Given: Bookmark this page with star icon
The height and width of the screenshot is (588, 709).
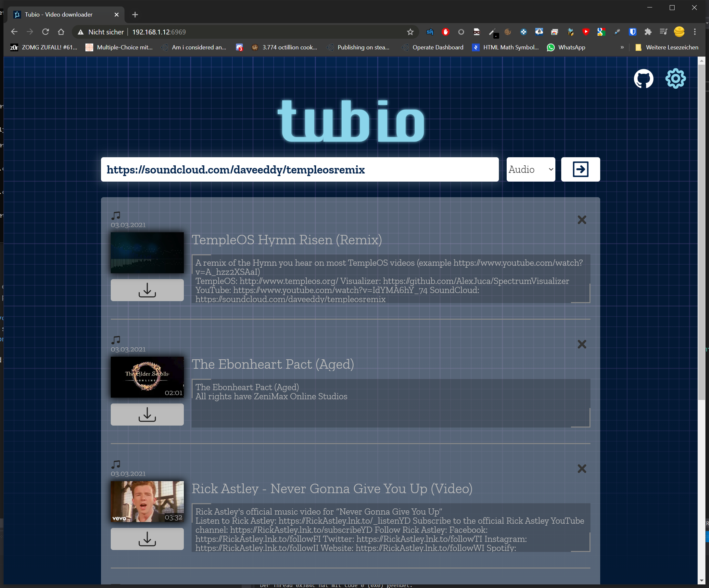Looking at the screenshot, I should (x=410, y=32).
